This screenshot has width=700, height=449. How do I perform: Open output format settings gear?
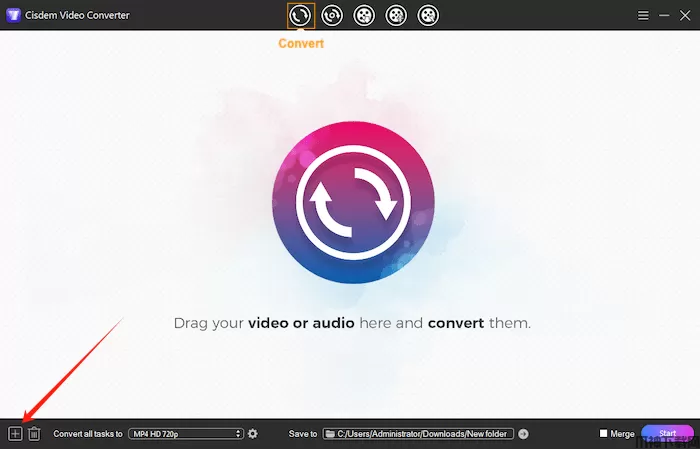[x=253, y=433]
